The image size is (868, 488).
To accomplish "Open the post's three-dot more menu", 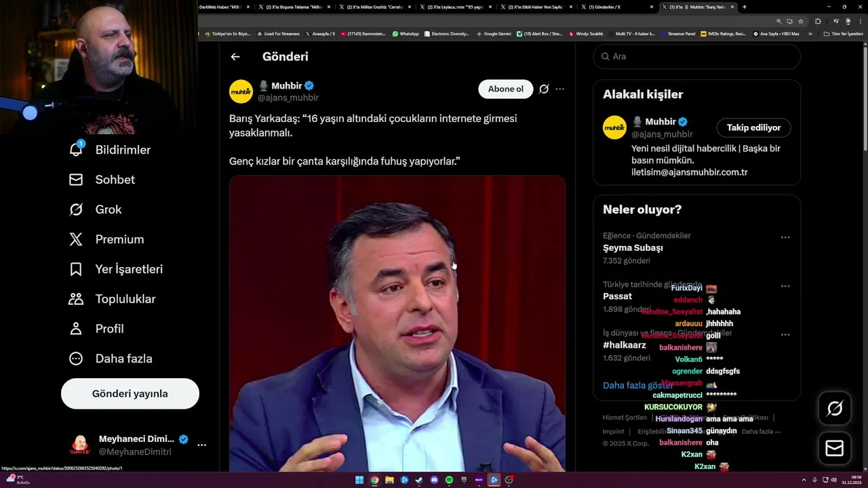I will click(x=560, y=89).
